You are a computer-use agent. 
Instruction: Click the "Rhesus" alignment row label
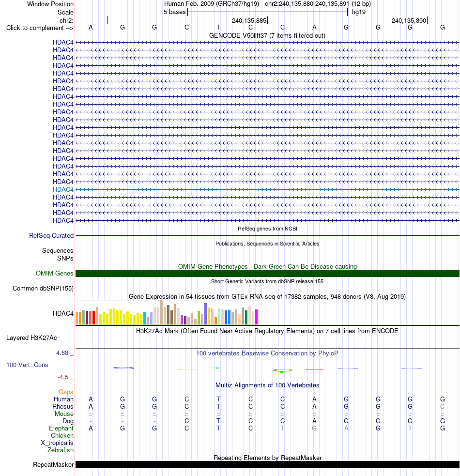63,406
